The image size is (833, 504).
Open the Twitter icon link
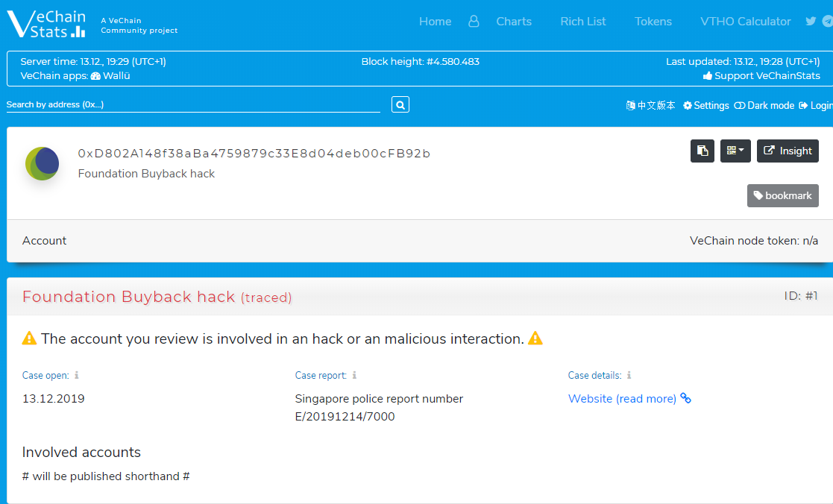pyautogui.click(x=810, y=21)
